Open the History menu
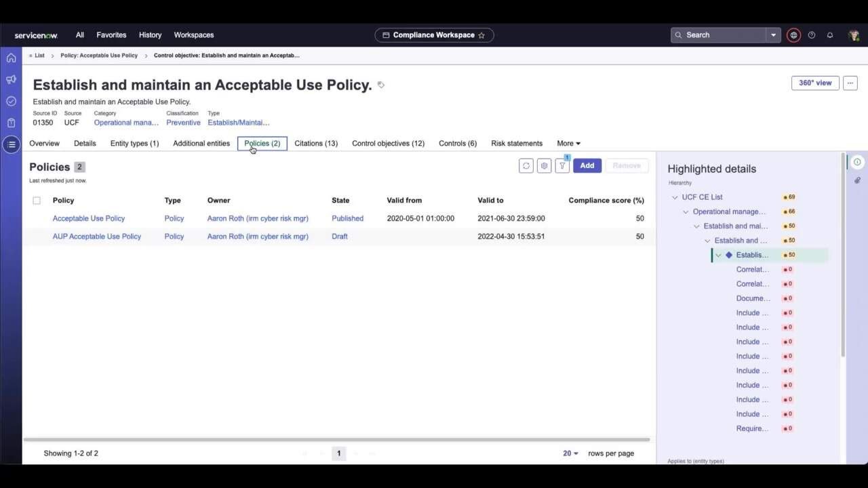868x488 pixels. 150,35
